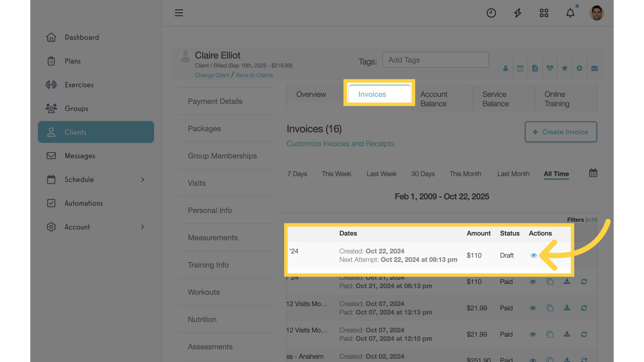This screenshot has width=644, height=362.
Task: Switch to the Service Balance tab
Action: (504, 99)
